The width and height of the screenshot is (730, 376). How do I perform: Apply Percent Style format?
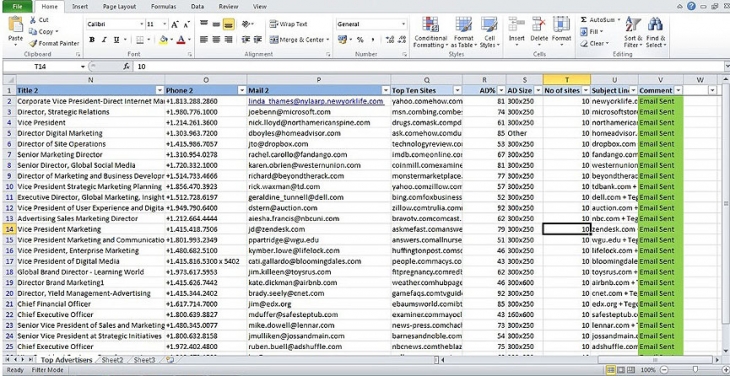pyautogui.click(x=360, y=40)
